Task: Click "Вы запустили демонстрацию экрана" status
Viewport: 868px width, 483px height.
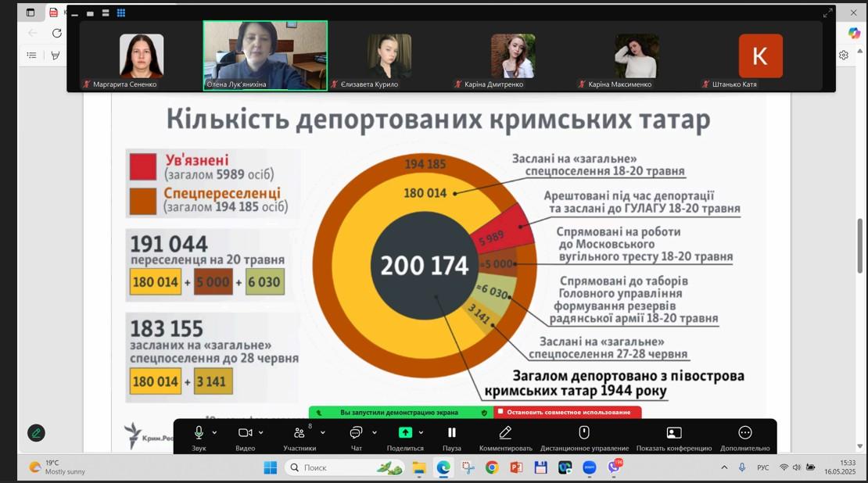Action: tap(399, 412)
